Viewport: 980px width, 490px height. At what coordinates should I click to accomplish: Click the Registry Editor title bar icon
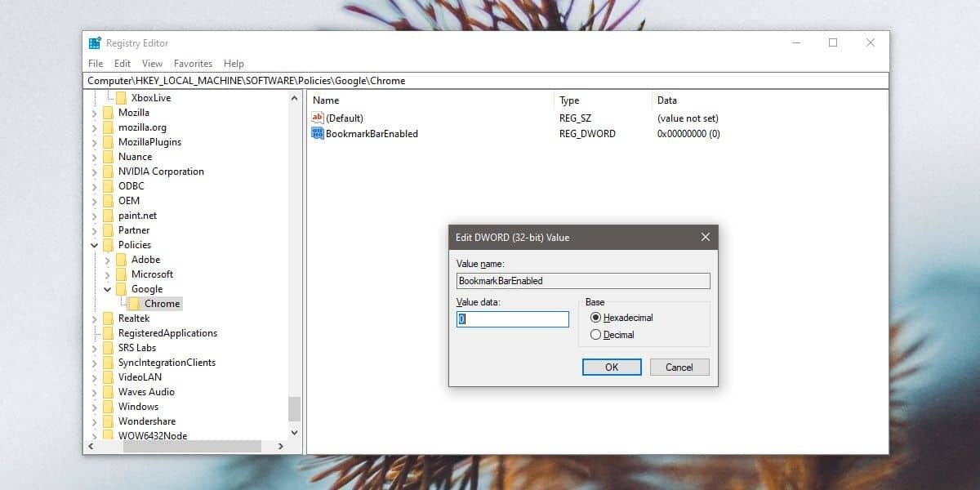coord(96,42)
